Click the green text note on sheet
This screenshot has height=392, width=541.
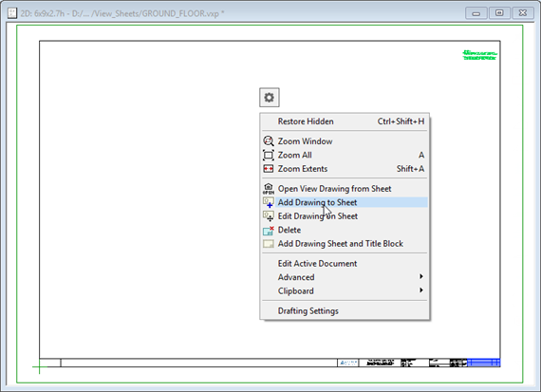pyautogui.click(x=479, y=55)
